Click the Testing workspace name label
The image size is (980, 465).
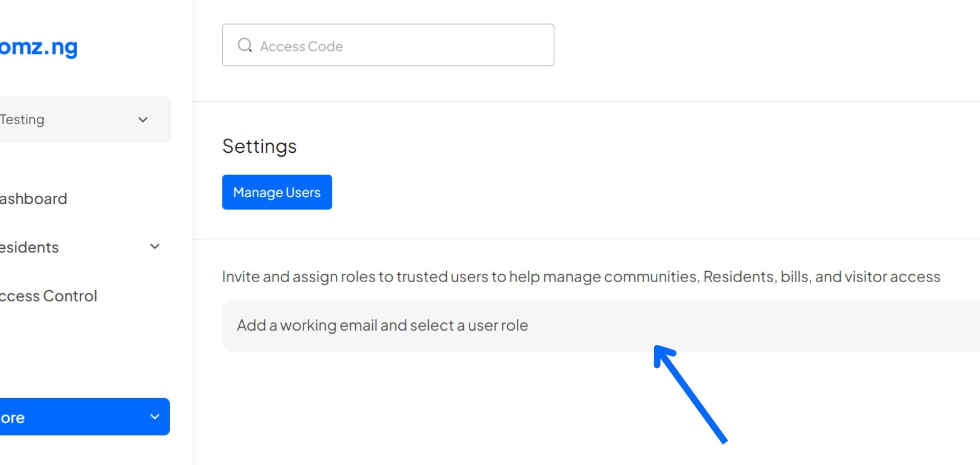(x=23, y=119)
